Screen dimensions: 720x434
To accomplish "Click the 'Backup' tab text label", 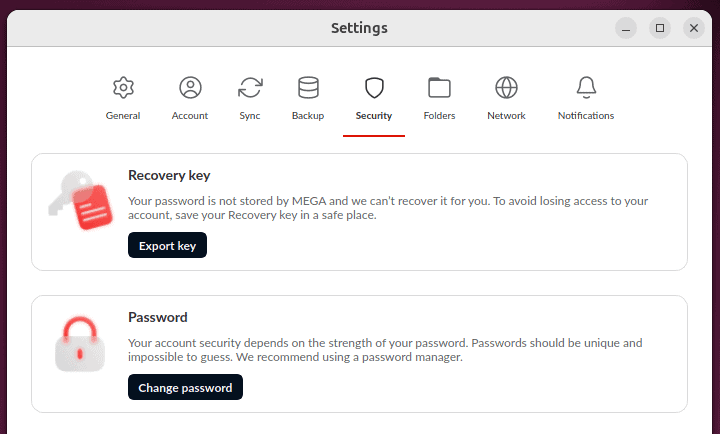I will pos(308,116).
